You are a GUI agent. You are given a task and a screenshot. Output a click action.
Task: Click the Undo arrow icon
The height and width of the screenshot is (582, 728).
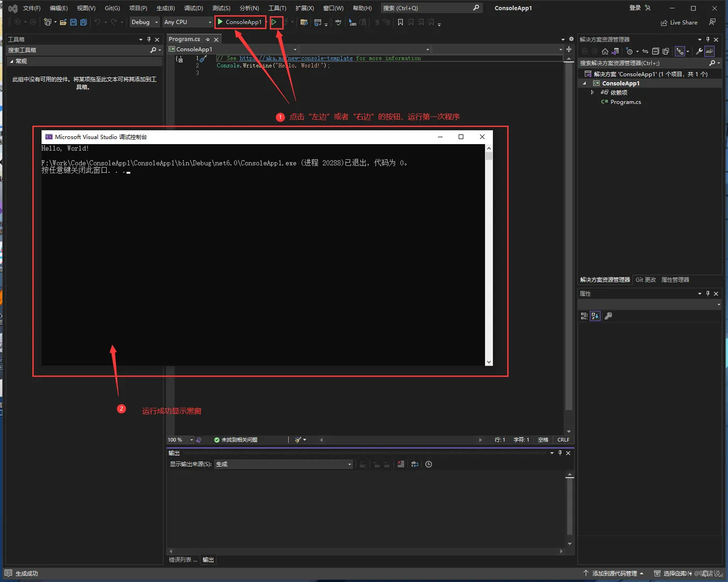pyautogui.click(x=97, y=22)
